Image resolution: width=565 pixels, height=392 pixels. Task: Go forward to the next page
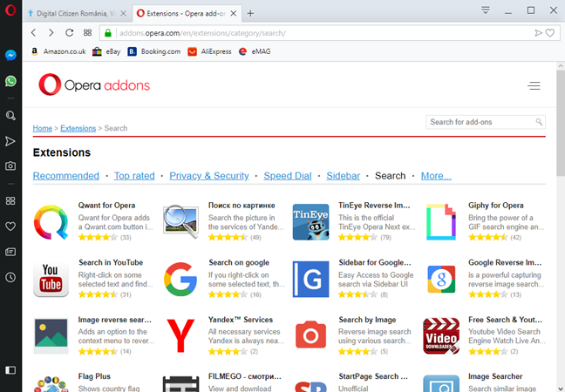[x=51, y=33]
